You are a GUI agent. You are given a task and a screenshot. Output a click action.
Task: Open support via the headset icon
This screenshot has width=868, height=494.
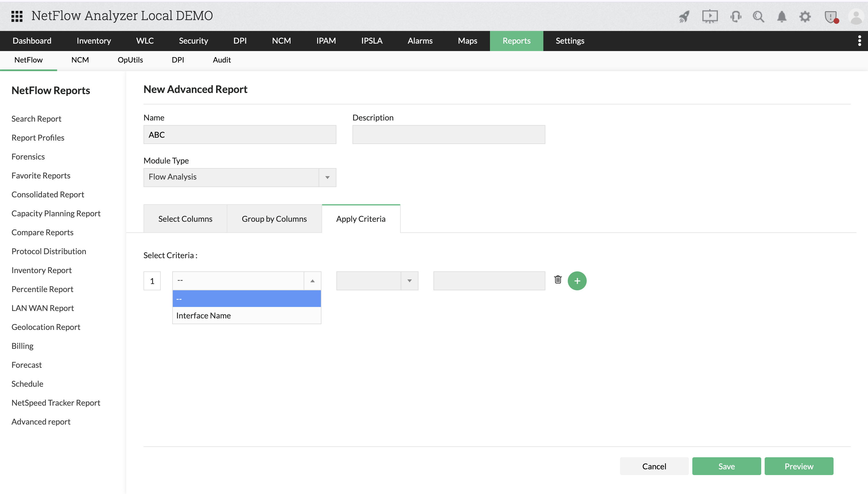[736, 16]
